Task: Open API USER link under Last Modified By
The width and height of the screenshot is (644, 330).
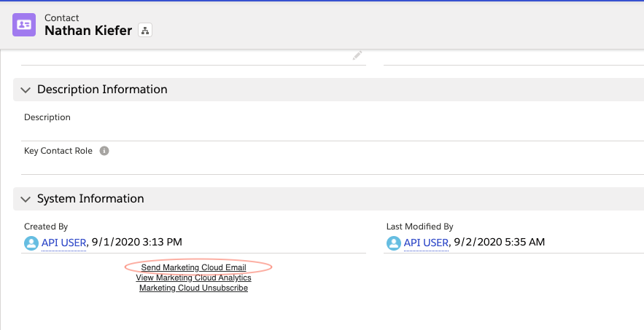Action: pos(426,243)
